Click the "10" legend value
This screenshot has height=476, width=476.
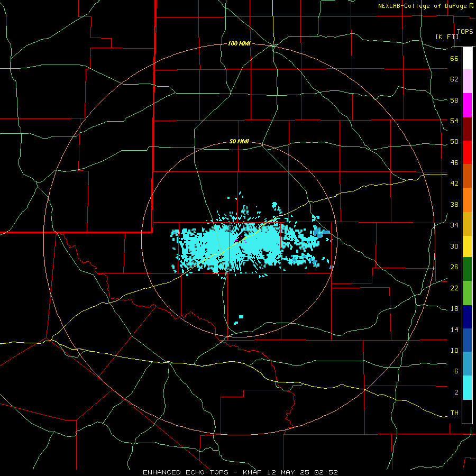tap(454, 351)
